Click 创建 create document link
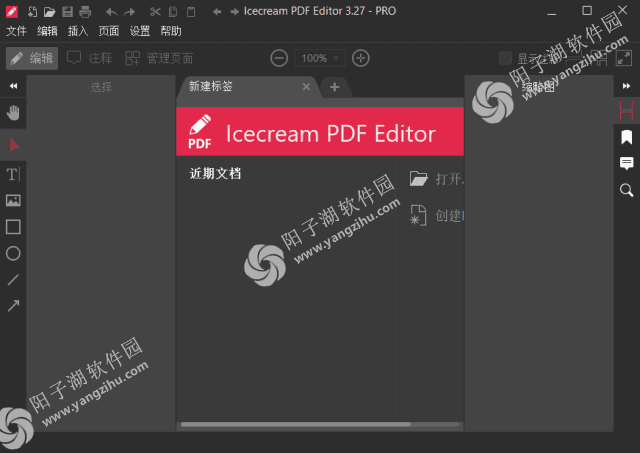This screenshot has height=453, width=640. [436, 215]
